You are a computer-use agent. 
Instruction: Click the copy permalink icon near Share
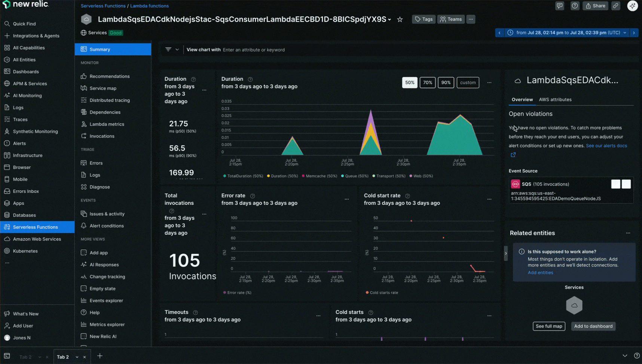[616, 6]
